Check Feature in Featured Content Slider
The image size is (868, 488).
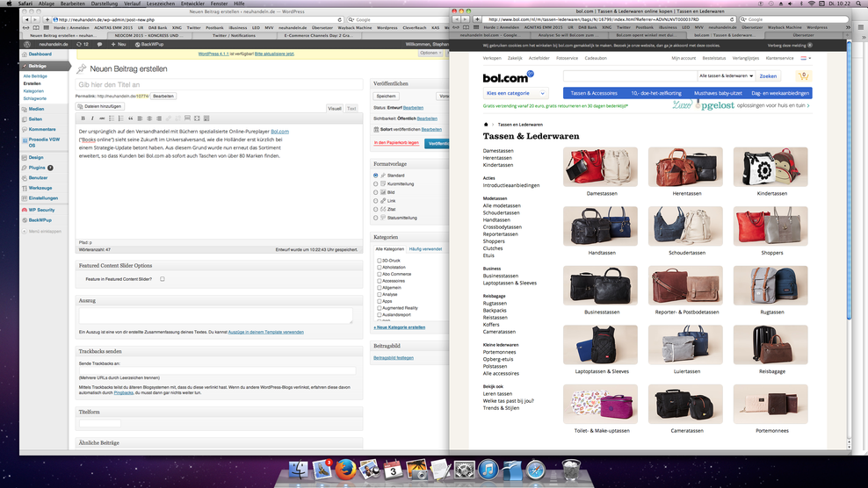click(x=163, y=279)
